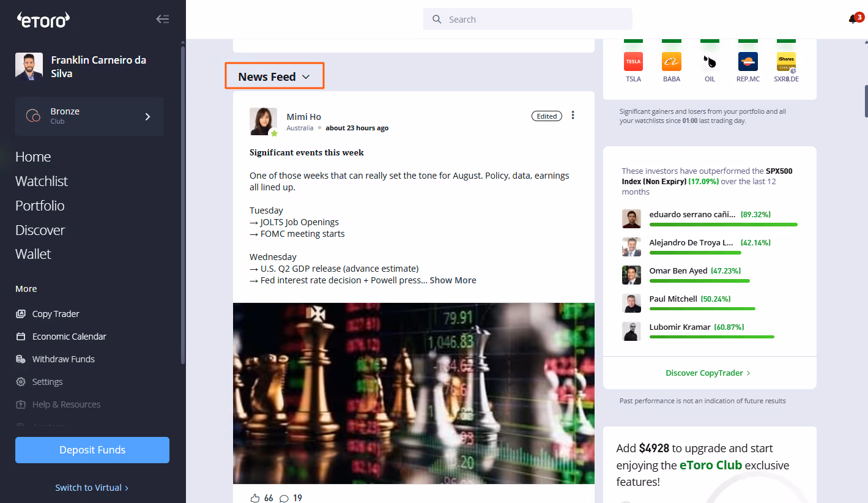
Task: Click Lubomir Kramar's performance bar
Action: tap(711, 337)
